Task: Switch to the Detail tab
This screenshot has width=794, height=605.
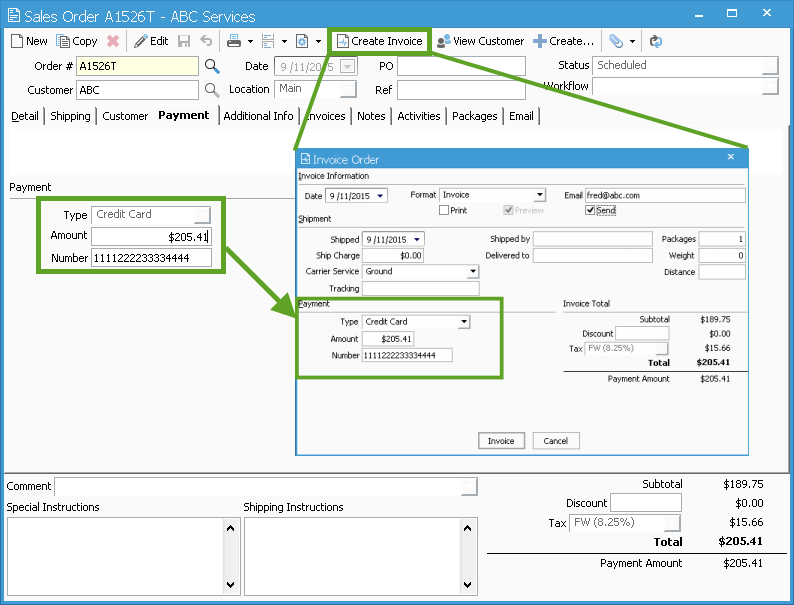Action: click(25, 116)
